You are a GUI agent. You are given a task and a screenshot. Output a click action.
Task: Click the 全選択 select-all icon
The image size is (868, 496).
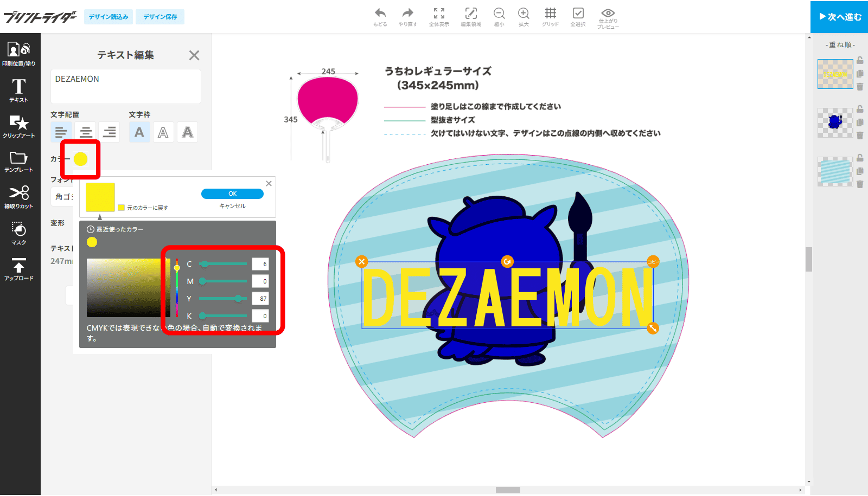click(x=578, y=17)
